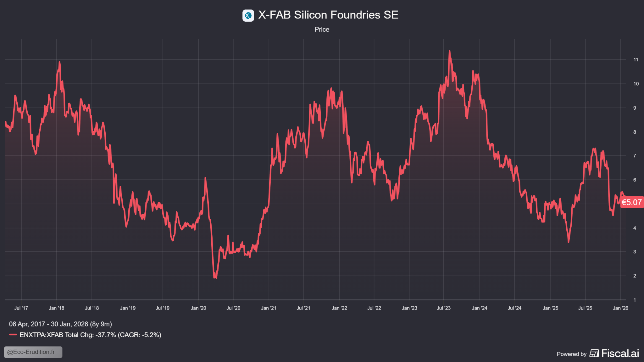Click the 6 value on the y-axis
644x362 pixels.
[635, 180]
